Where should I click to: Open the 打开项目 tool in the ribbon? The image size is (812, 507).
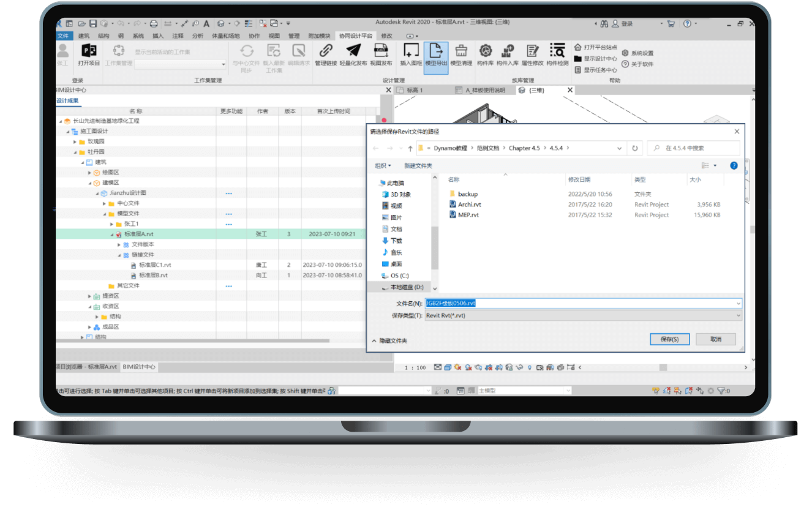[89, 55]
